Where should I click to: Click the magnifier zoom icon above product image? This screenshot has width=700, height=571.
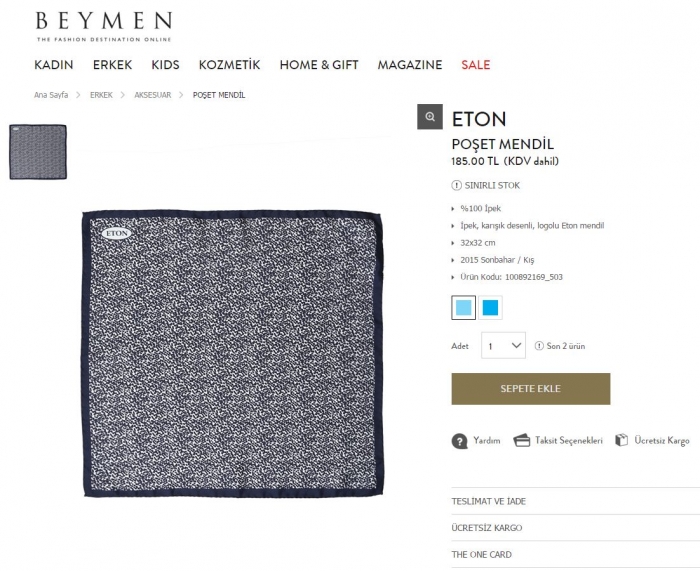(429, 117)
